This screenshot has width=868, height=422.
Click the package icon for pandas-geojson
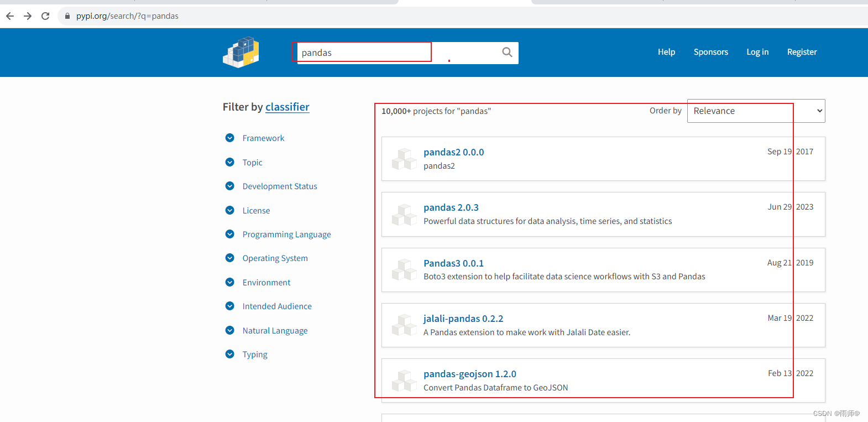coord(404,381)
